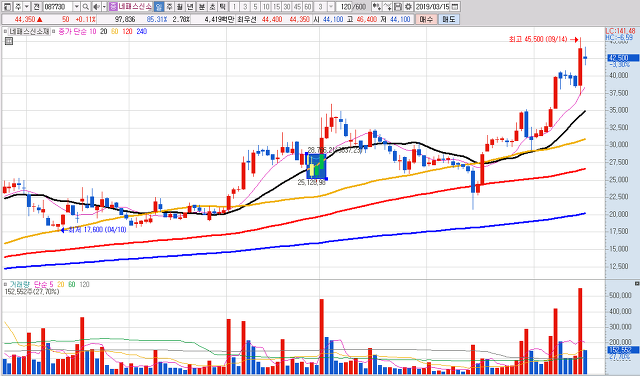
Task: Click the date field 2019/03/15
Action: [433, 7]
